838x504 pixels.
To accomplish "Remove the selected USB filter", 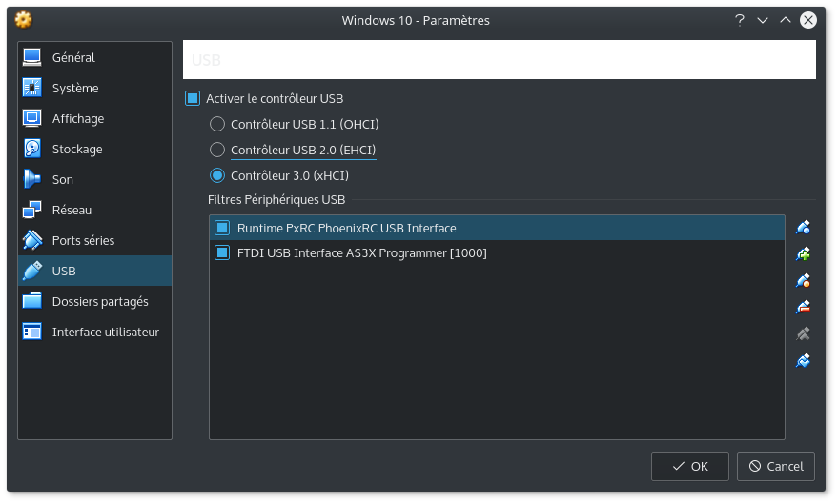I will point(803,308).
